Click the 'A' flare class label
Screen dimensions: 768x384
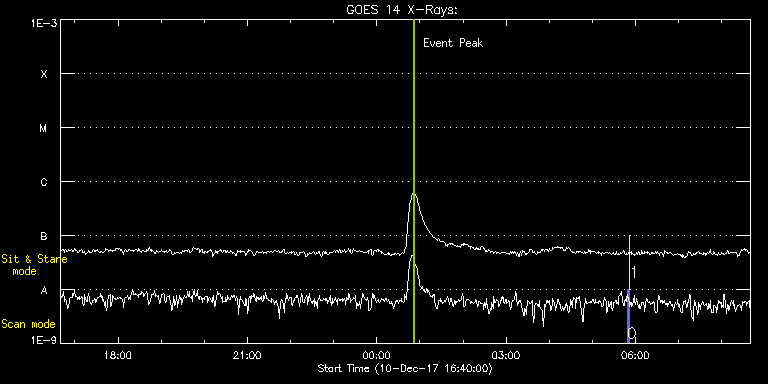point(44,290)
